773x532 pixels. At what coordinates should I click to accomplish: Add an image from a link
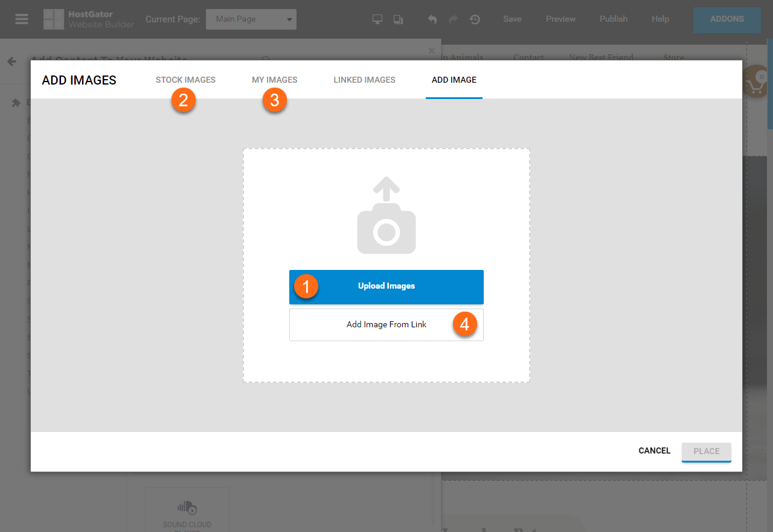click(x=386, y=324)
